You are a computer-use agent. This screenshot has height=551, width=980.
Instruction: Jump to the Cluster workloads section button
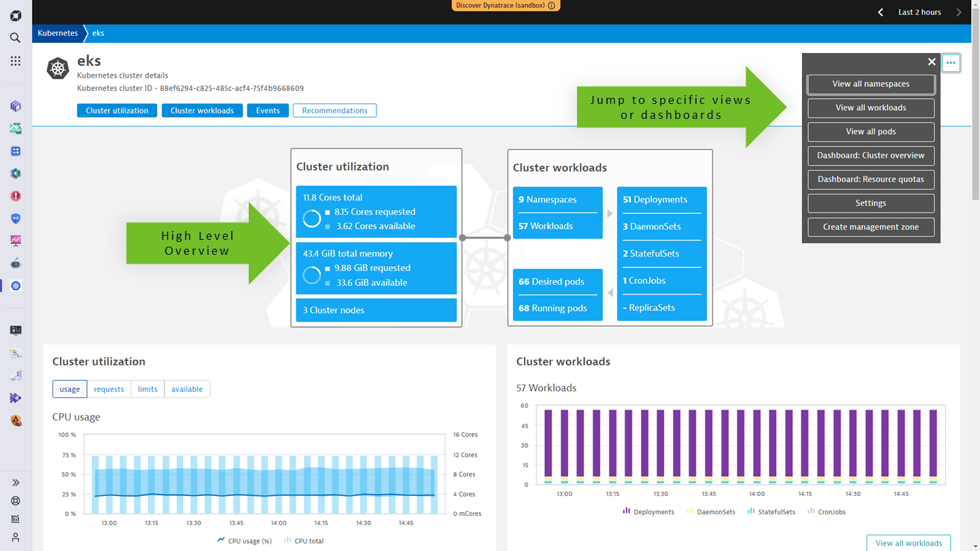202,111
